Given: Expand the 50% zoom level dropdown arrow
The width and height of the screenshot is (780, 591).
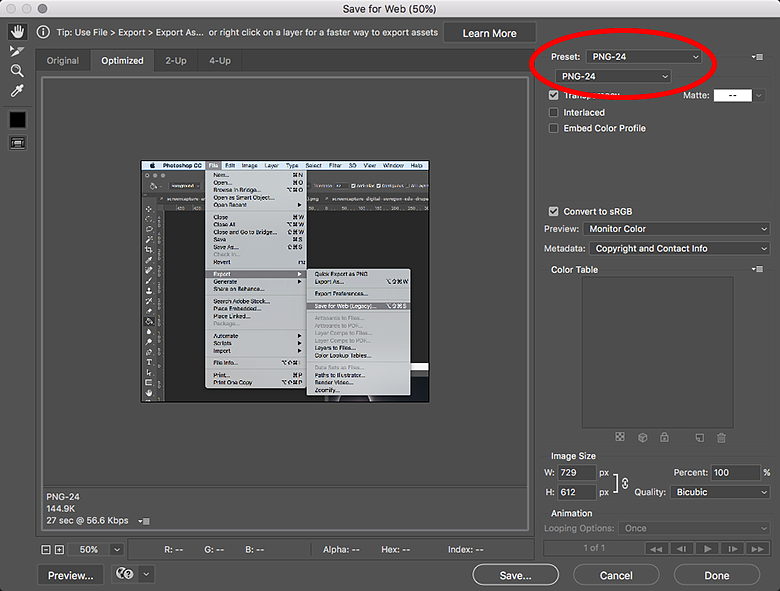Looking at the screenshot, I should pos(117,550).
